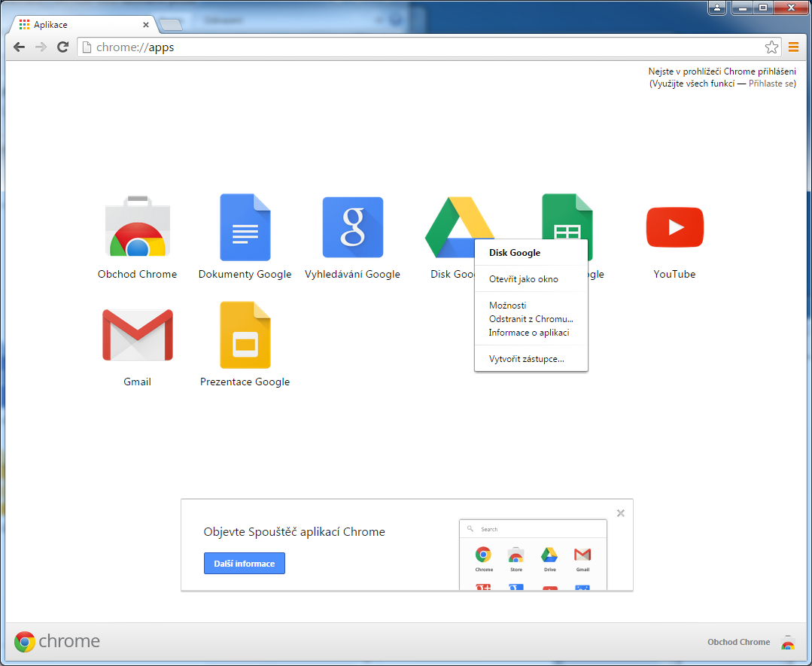Switch to the Aplikace tab

click(x=82, y=24)
